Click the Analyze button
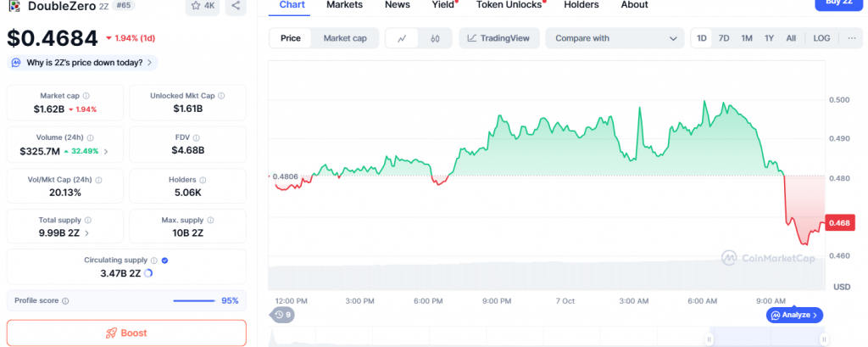Image resolution: width=868 pixels, height=347 pixels. tap(793, 315)
